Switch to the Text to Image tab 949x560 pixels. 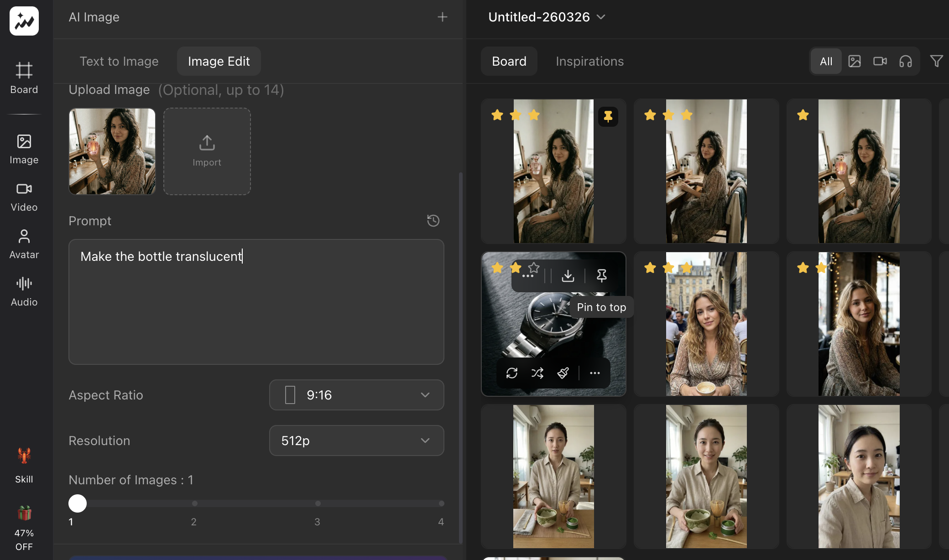(x=119, y=61)
